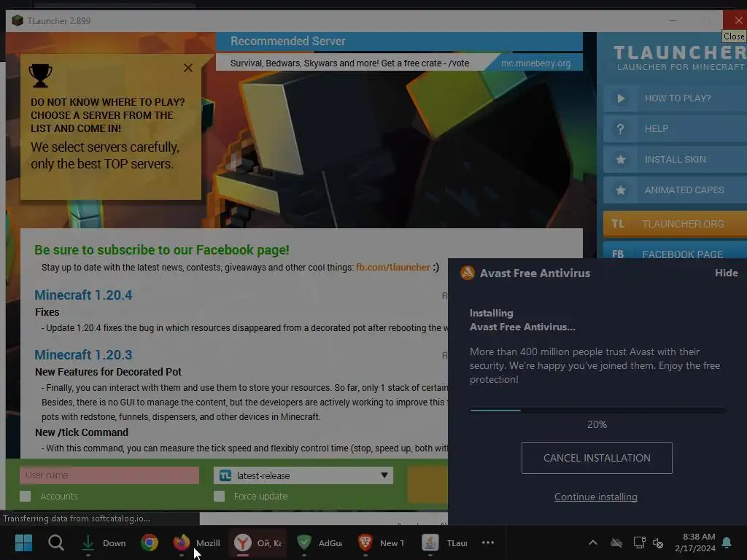Expand the hidden system tray icons

pos(593,542)
